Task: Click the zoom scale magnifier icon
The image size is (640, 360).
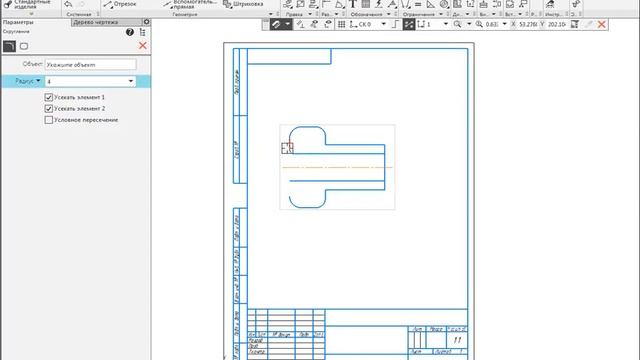Action: 479,24
